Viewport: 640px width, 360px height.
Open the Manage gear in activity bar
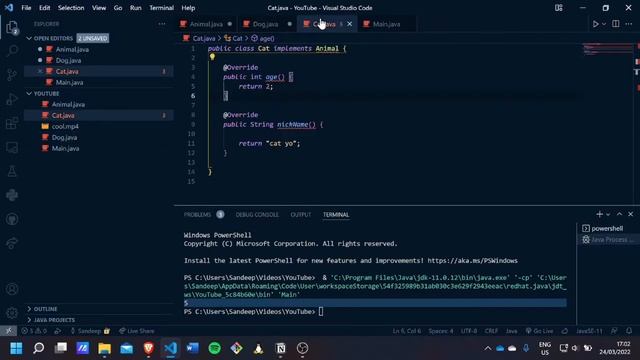click(12, 313)
